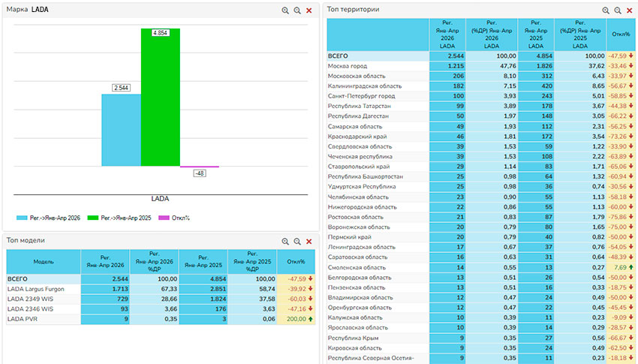
Task: Select Оренбургская область row
Action: coord(481,308)
